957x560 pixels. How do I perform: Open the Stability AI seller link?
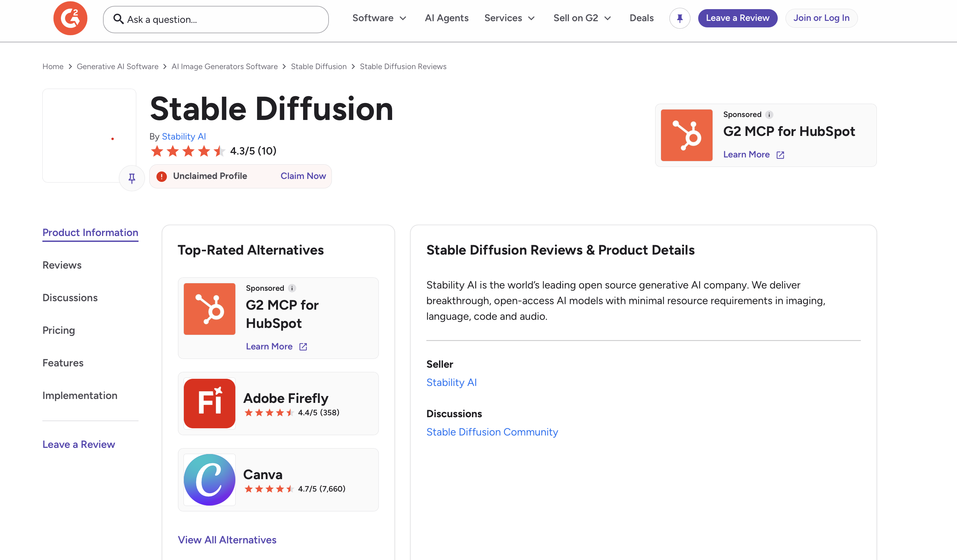click(451, 382)
